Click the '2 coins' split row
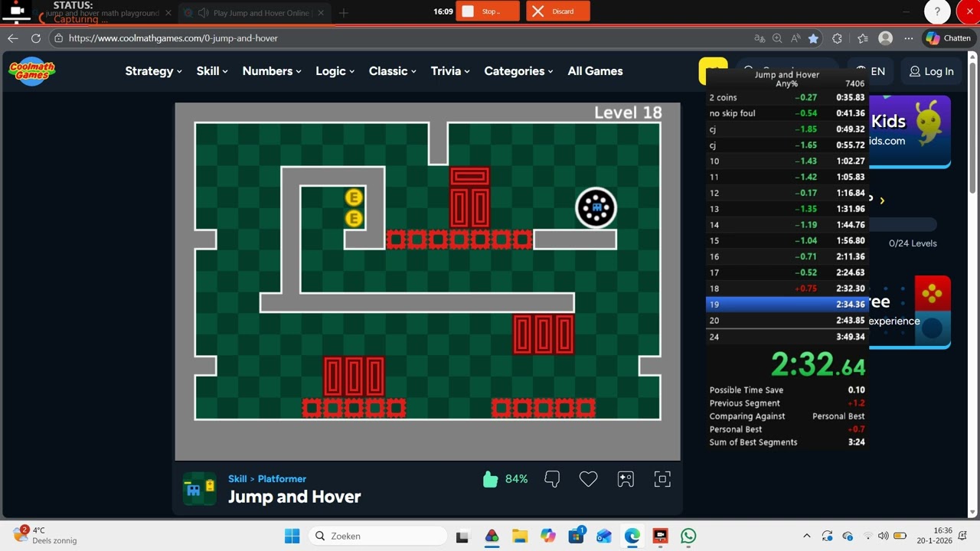 [x=787, y=98]
